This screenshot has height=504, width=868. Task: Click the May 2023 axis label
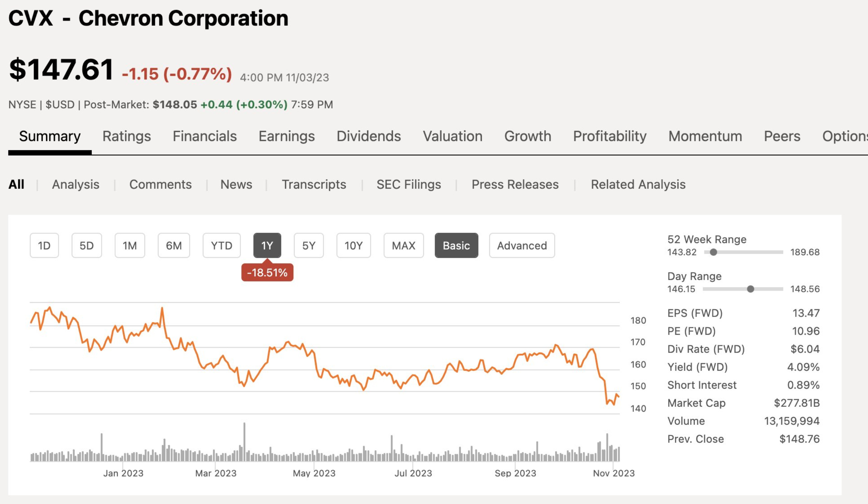click(x=314, y=473)
